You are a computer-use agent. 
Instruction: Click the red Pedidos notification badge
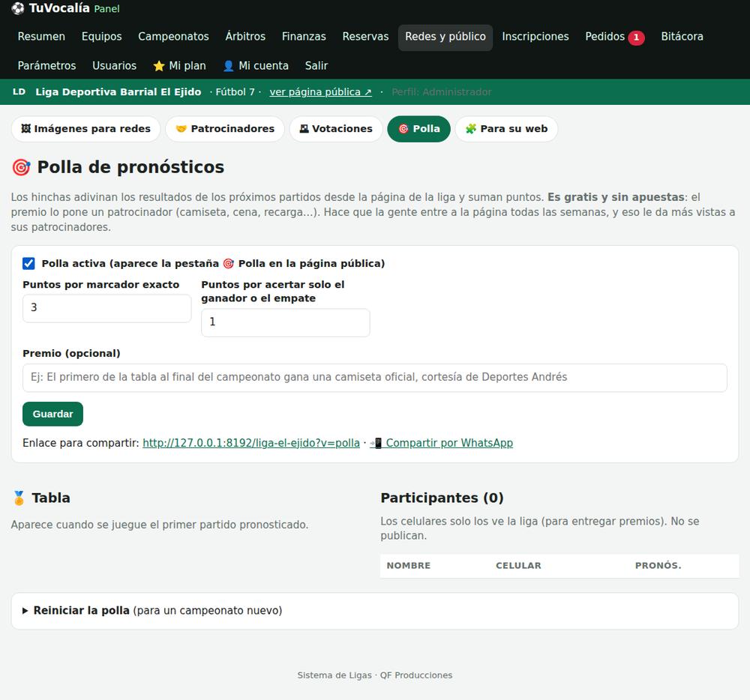(x=636, y=37)
